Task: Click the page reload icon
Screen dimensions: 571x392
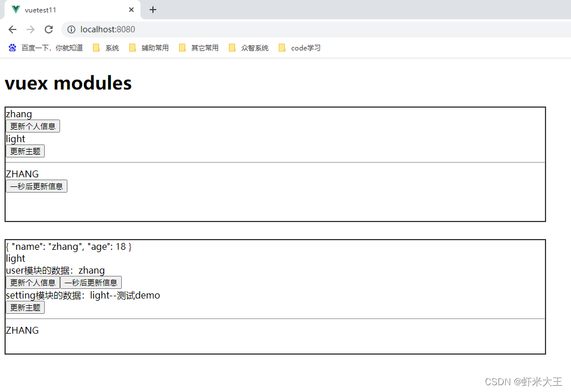Action: [48, 29]
